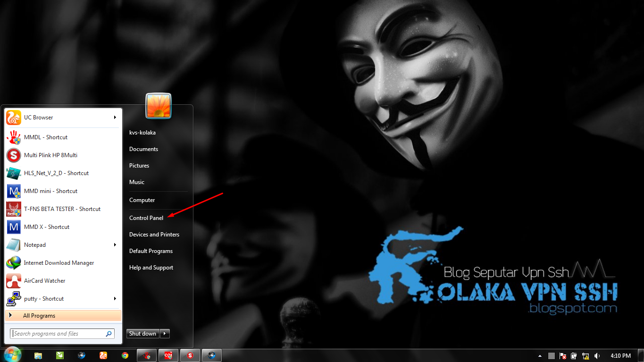The image size is (644, 362).
Task: Open the Shut down options arrow
Action: coord(164,333)
